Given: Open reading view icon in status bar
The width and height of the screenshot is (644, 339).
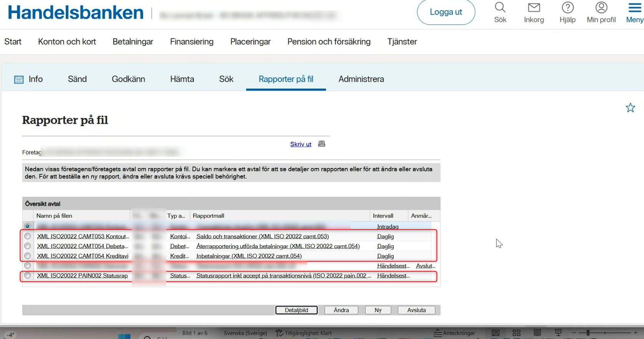Looking at the screenshot, I should (537, 333).
